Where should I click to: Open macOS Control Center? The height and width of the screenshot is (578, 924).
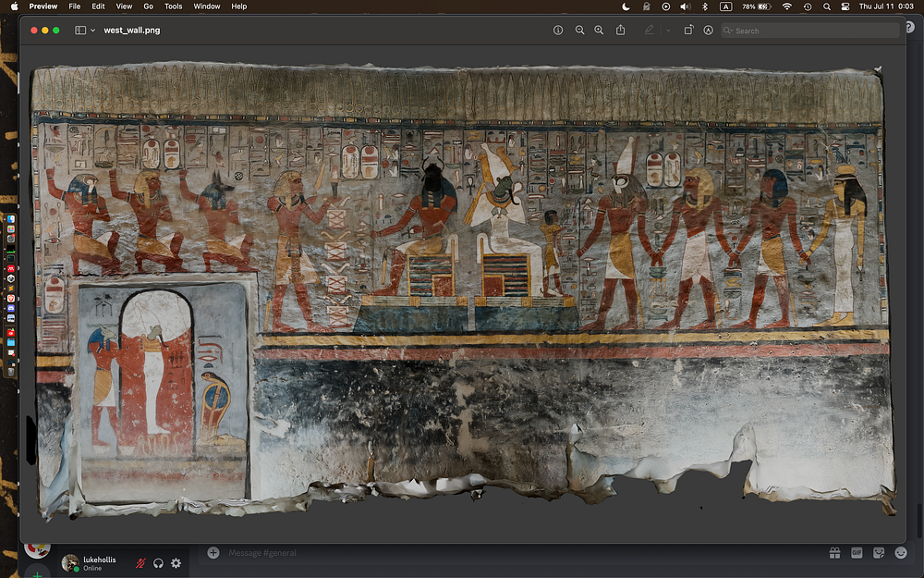[x=845, y=6]
